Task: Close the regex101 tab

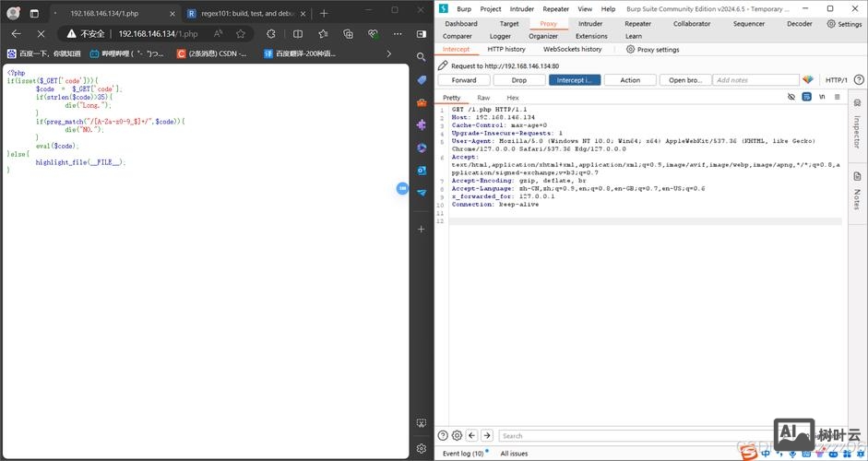Action: (303, 14)
